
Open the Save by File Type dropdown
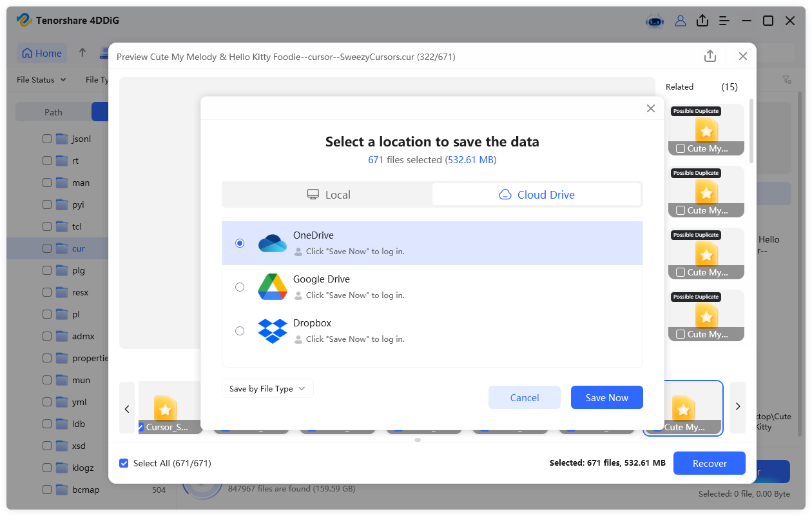tap(267, 388)
